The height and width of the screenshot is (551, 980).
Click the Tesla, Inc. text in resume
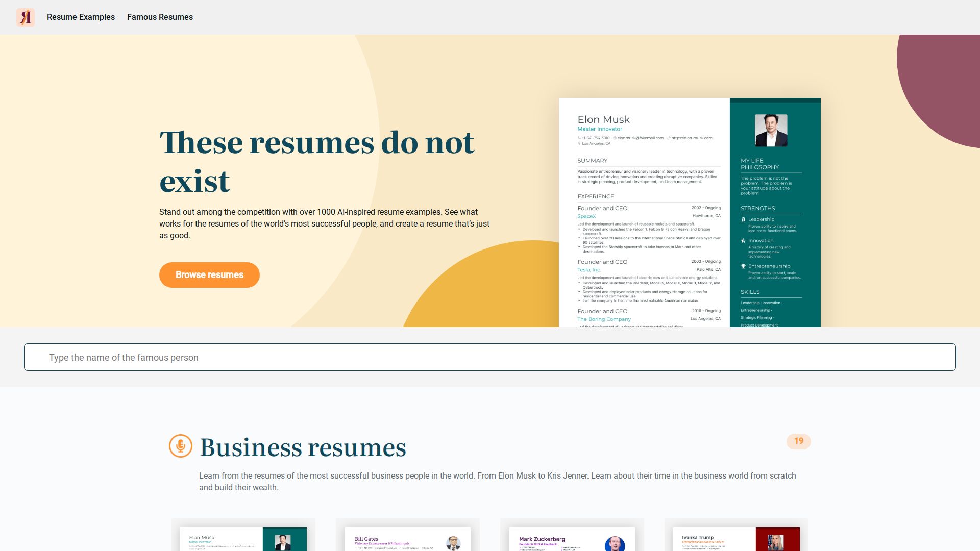point(589,270)
